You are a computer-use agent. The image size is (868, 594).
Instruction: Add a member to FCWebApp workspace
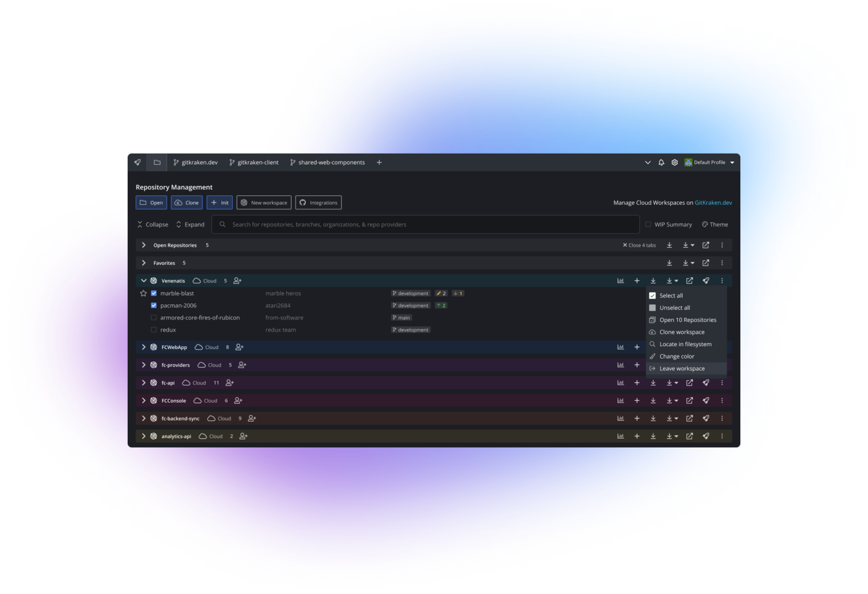(x=240, y=347)
